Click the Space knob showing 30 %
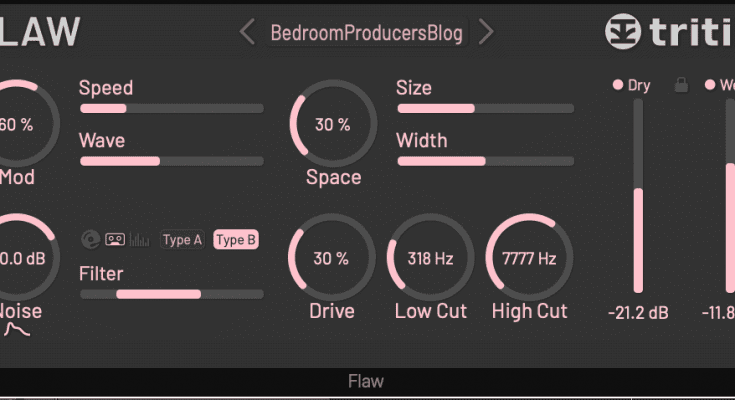Image resolution: width=735 pixels, height=400 pixels. 333,125
